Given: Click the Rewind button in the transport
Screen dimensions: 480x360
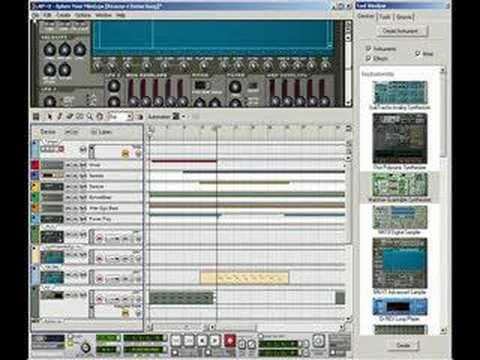Looking at the screenshot, I should [176, 341].
